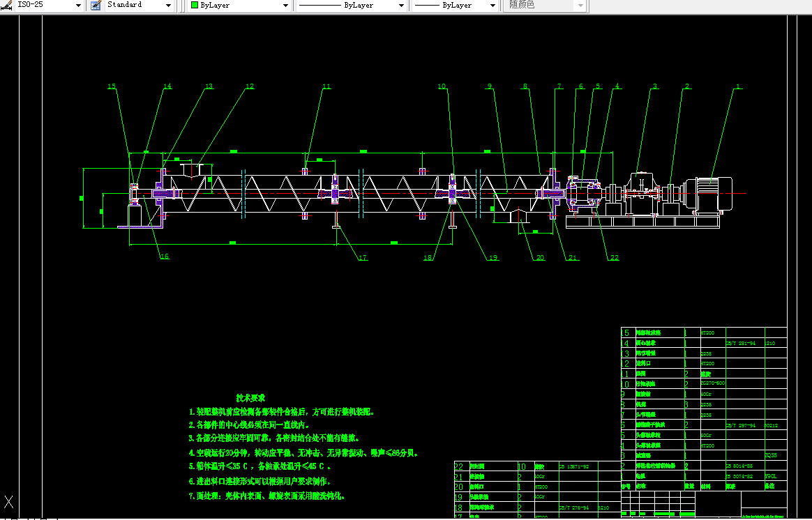
Task: Select balloon label 11 above the drawing
Action: click(x=326, y=86)
